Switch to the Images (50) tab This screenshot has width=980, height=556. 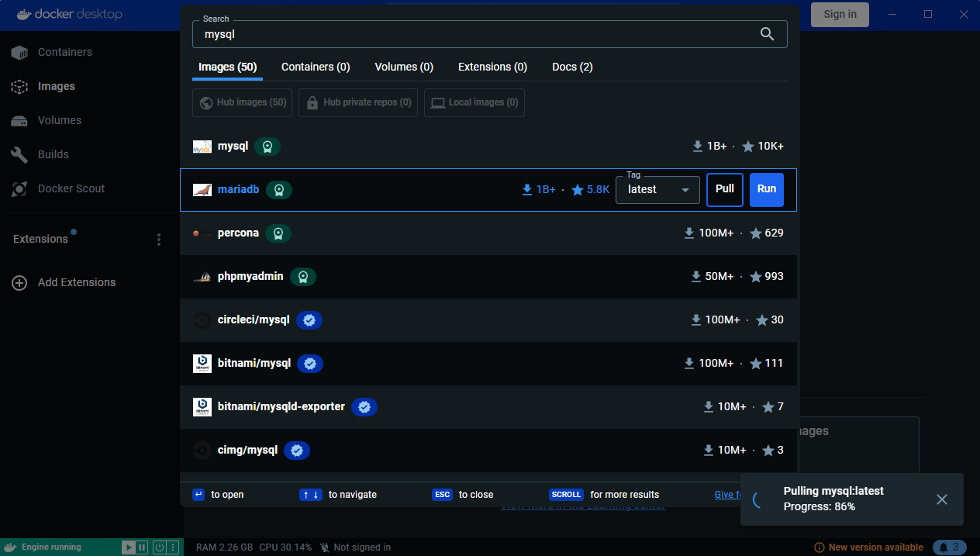click(227, 67)
